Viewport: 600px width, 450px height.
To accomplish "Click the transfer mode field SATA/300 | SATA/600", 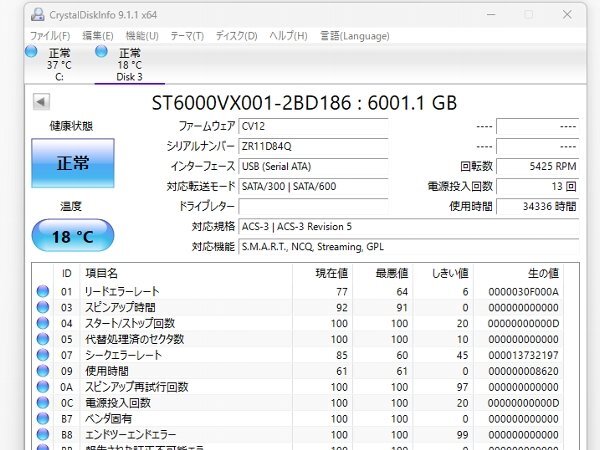I will coord(313,186).
